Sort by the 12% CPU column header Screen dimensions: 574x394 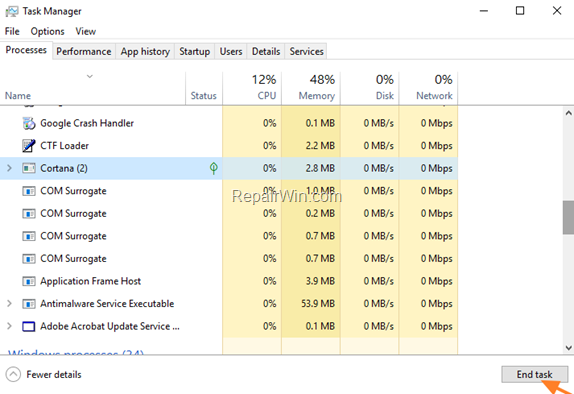[252, 88]
